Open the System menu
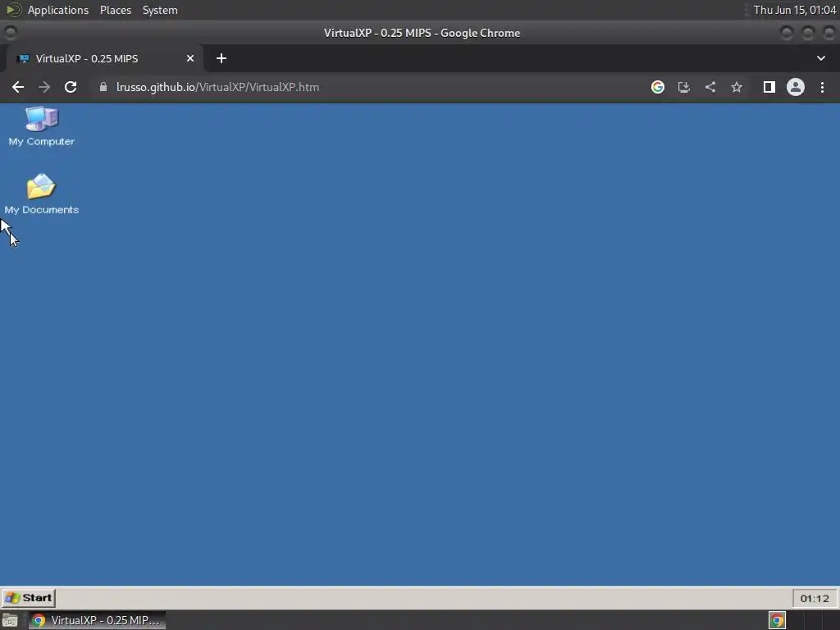The width and height of the screenshot is (840, 630). (160, 10)
